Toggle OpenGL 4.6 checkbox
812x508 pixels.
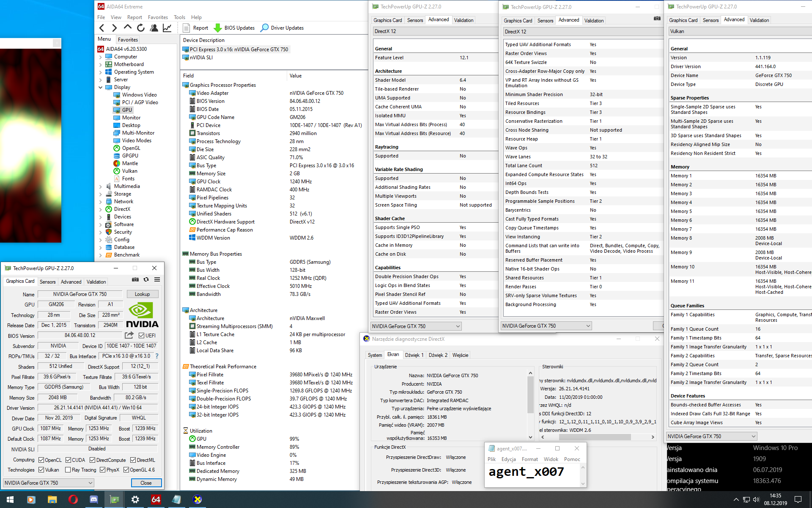pyautogui.click(x=126, y=470)
